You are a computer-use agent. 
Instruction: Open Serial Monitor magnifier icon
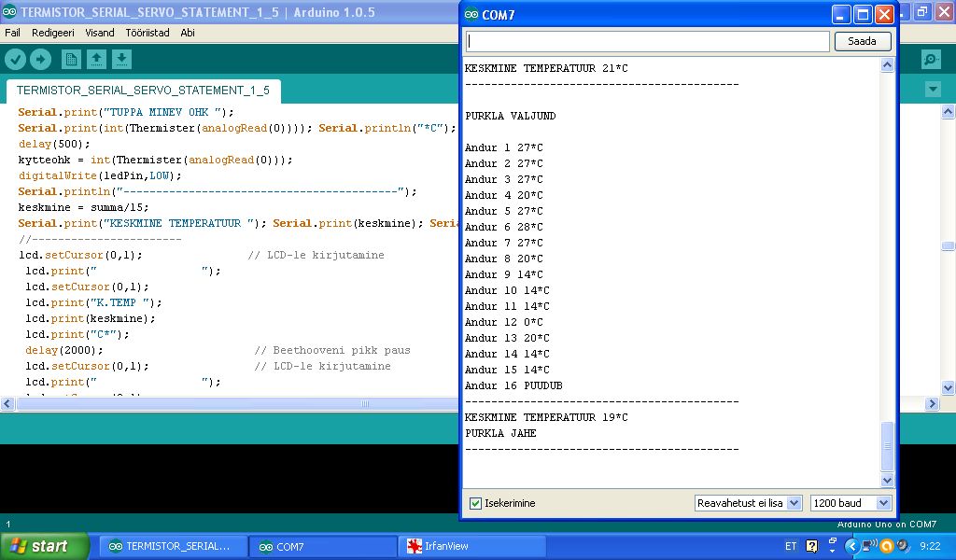coord(930,60)
